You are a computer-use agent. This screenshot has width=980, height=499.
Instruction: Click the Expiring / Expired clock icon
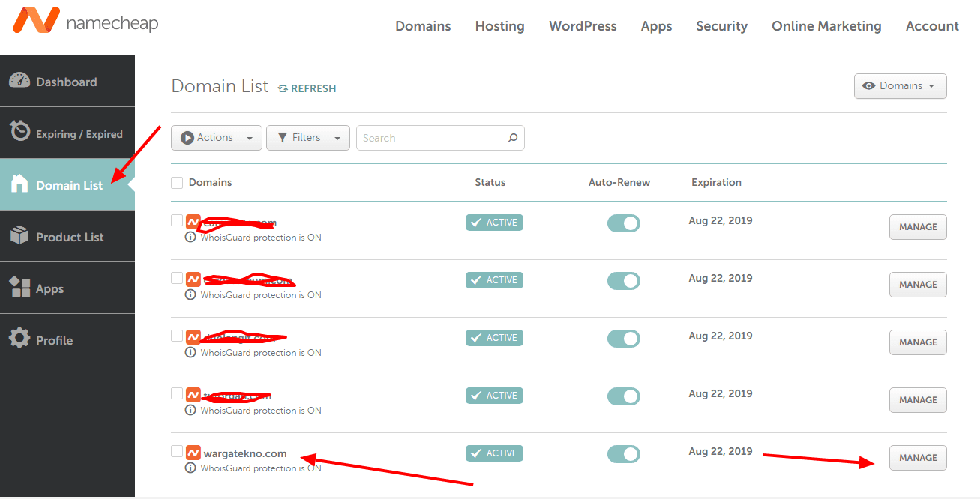[19, 132]
